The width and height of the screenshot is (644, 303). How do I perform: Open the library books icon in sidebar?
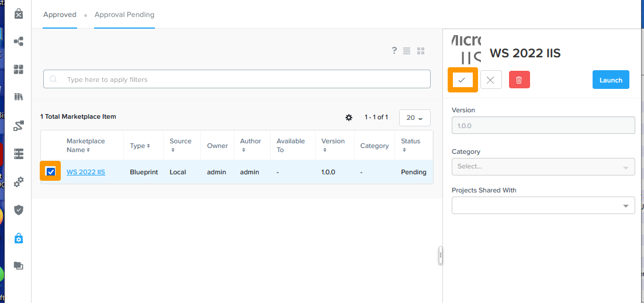[19, 97]
